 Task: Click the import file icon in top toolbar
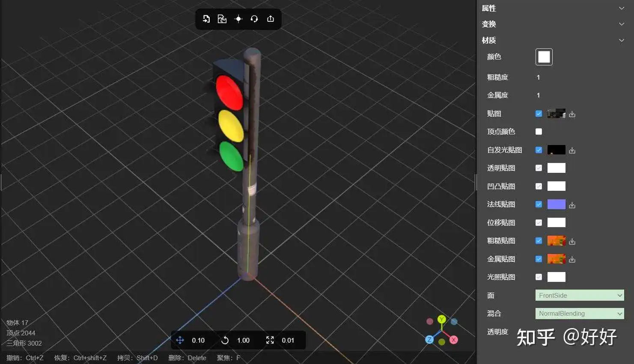pos(206,19)
